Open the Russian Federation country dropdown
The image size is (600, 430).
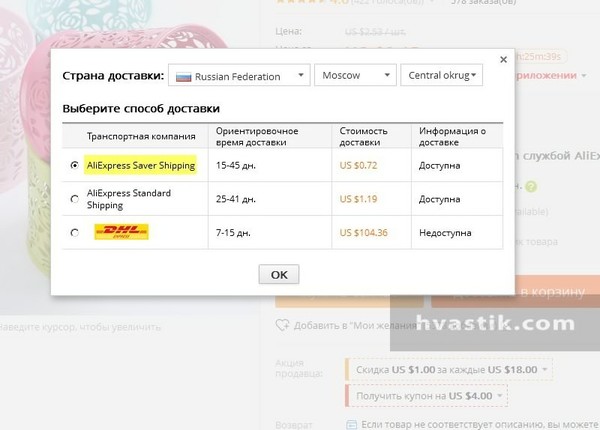239,75
